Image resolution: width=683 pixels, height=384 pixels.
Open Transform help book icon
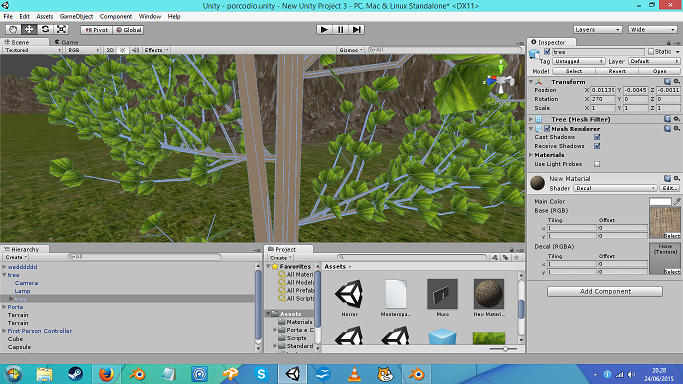pos(667,81)
